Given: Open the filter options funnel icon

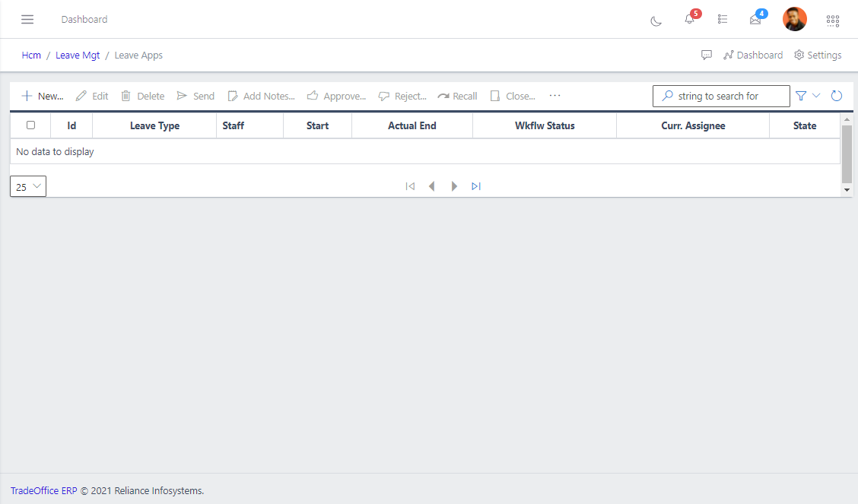Looking at the screenshot, I should [800, 96].
